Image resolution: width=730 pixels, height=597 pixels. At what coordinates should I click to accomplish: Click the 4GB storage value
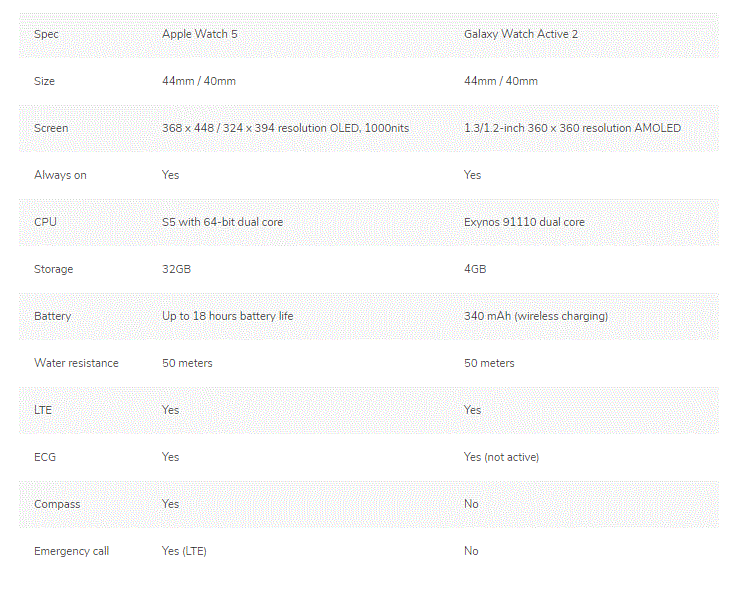click(475, 269)
